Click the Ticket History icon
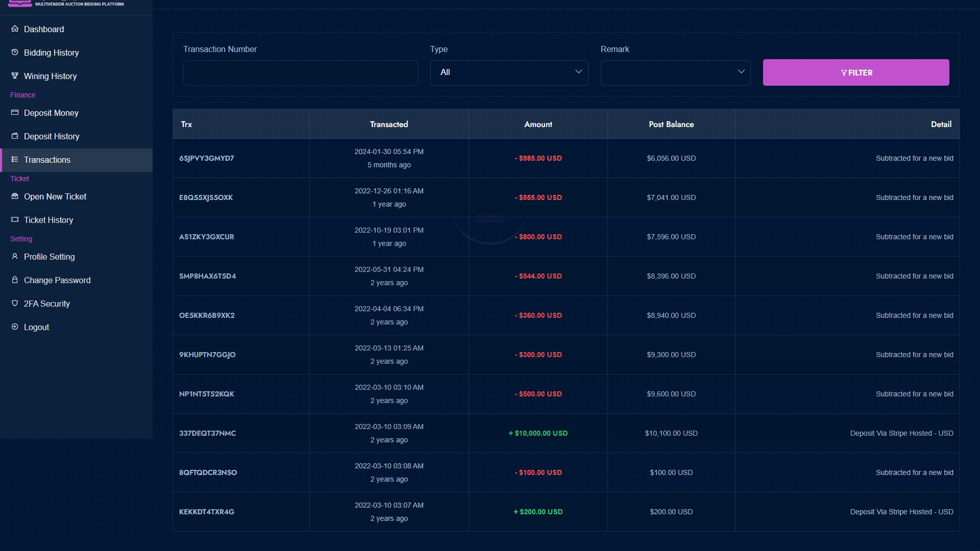 [15, 219]
